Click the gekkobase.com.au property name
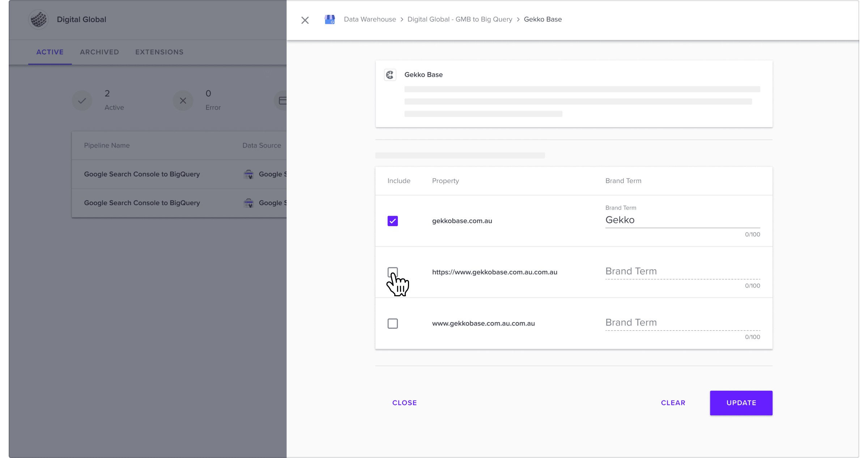The width and height of the screenshot is (868, 458). (462, 221)
